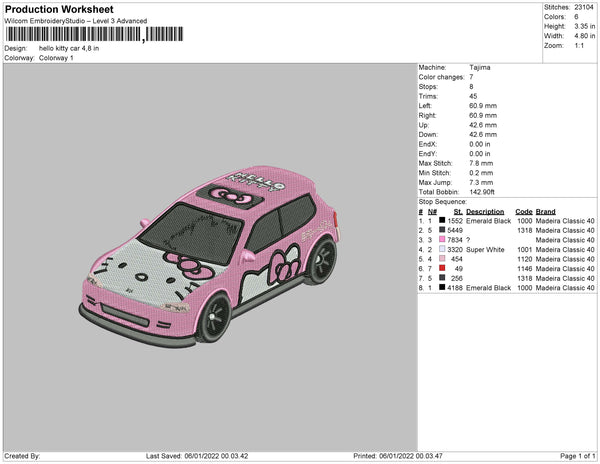Click the 'Brand' column header

pyautogui.click(x=545, y=212)
